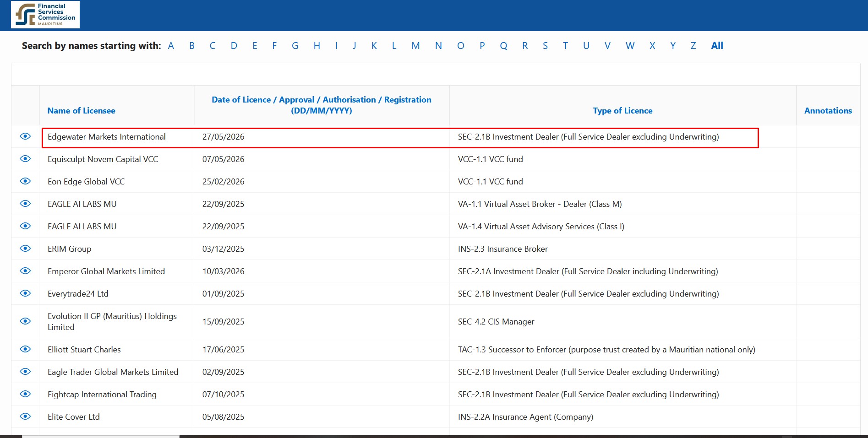Select TAC-1.3 Successor to Enforcer text

606,350
